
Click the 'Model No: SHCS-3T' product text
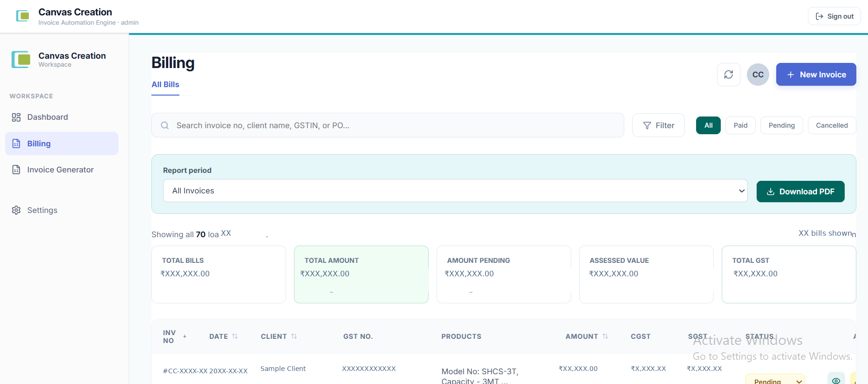(x=480, y=371)
